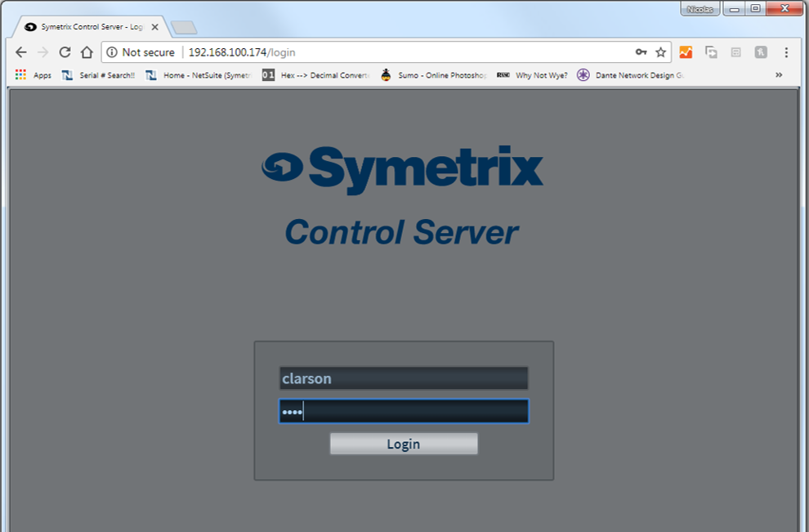Open a new browser tab
Viewport: 809px width, 532px height.
[x=184, y=27]
